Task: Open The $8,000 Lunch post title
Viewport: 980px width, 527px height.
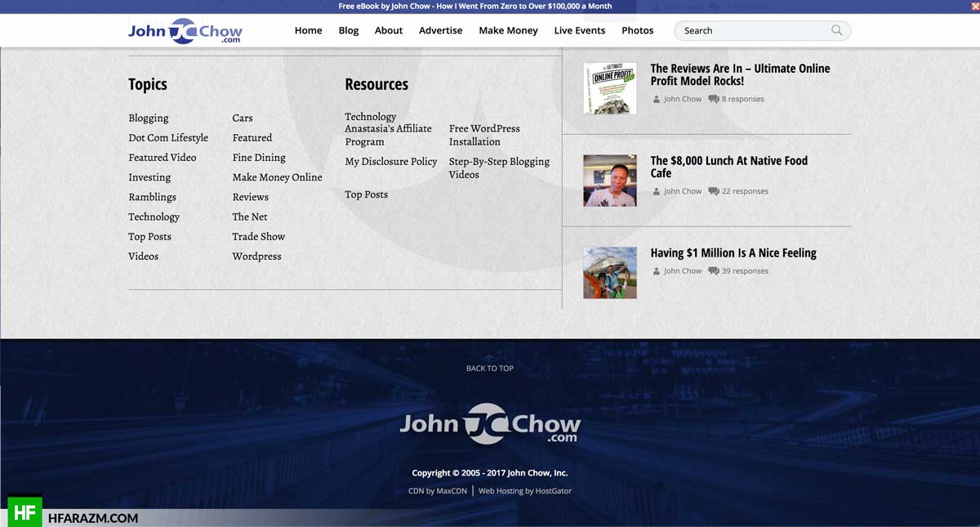Action: tap(728, 167)
